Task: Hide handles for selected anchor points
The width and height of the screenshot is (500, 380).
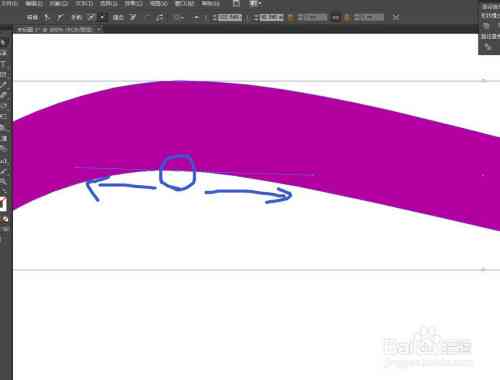Action: [x=101, y=17]
